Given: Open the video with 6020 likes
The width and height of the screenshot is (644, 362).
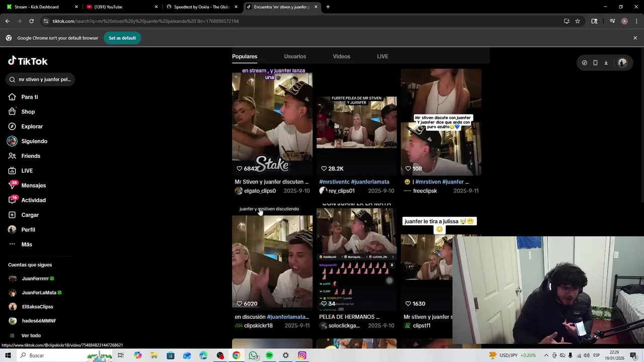Looking at the screenshot, I should click(x=272, y=256).
